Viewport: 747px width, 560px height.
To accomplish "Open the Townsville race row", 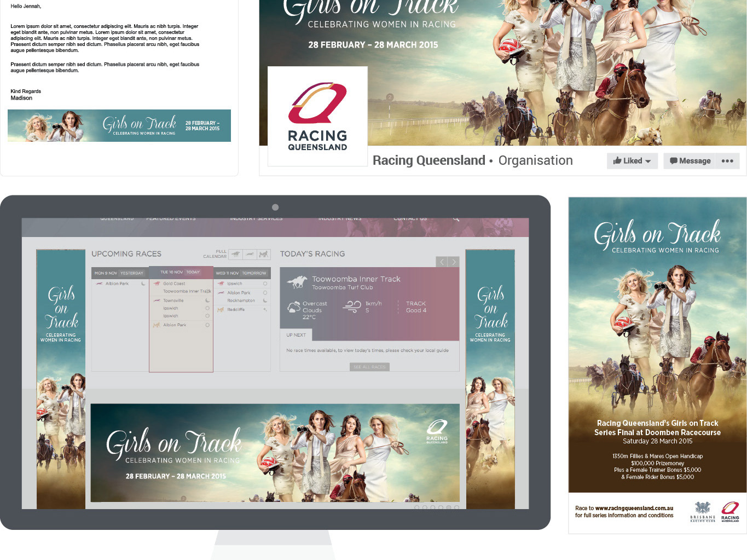I will [x=181, y=301].
